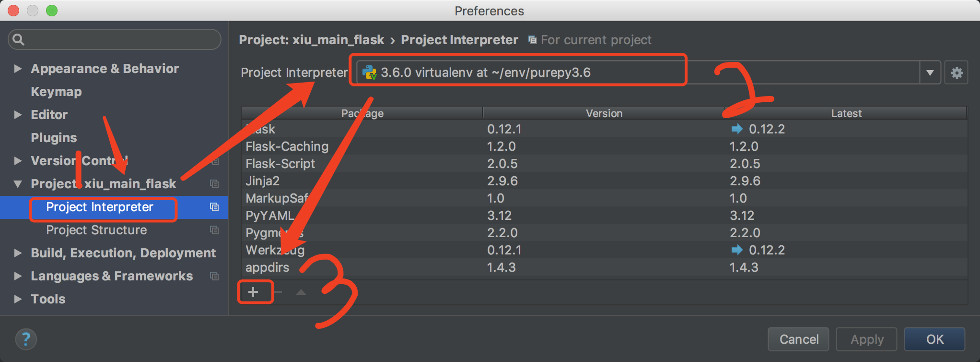This screenshot has height=362, width=980.
Task: Expand the Tools section
Action: pyautogui.click(x=18, y=299)
